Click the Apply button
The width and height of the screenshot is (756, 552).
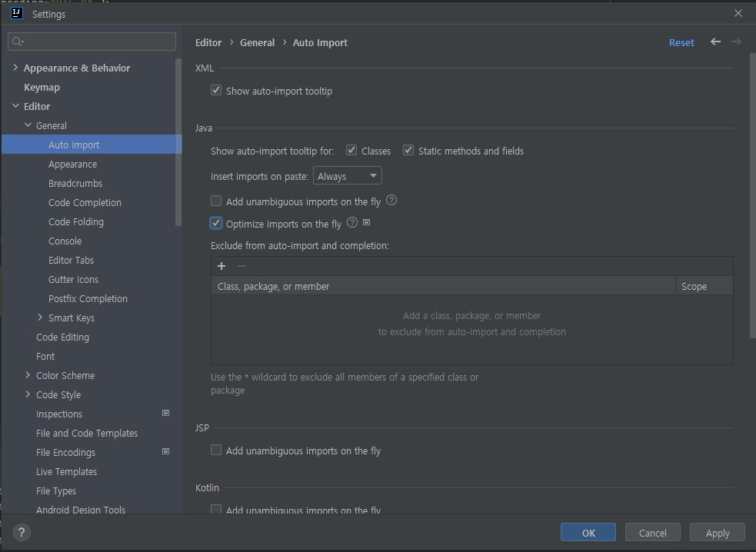click(x=718, y=532)
